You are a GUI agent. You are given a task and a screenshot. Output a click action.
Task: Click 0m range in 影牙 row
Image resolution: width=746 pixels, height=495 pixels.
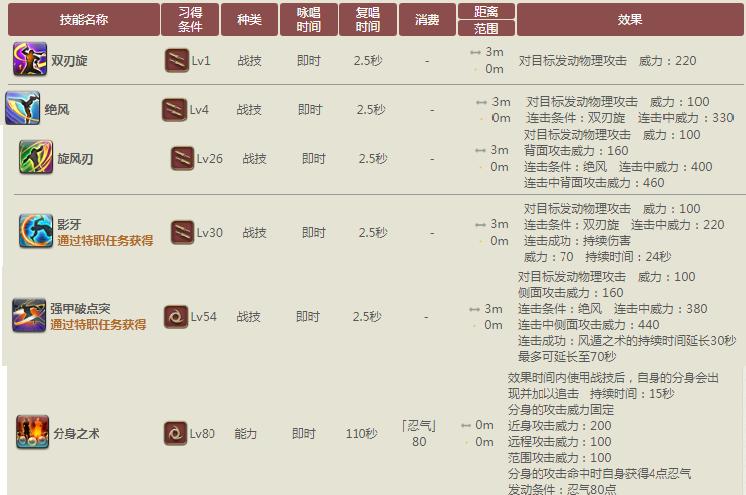(500, 241)
